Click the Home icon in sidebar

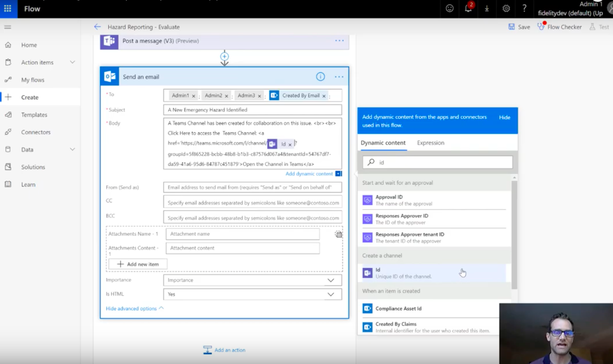[x=8, y=45]
